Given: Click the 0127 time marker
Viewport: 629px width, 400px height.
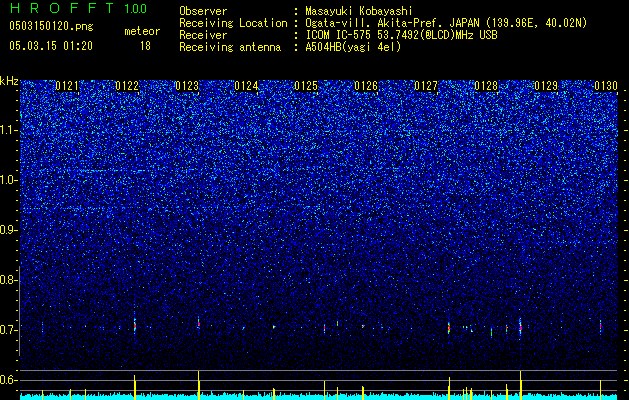Looking at the screenshot, I should click(426, 86).
